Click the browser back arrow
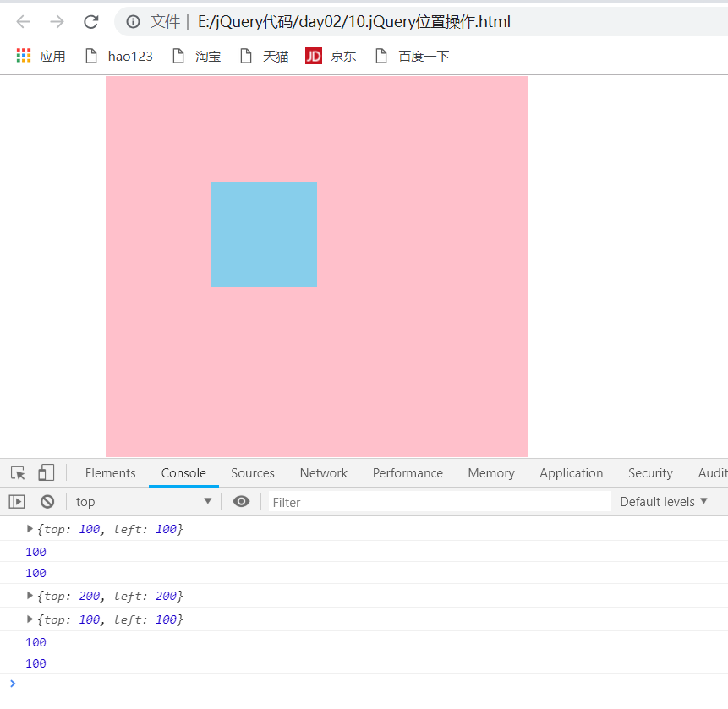Image resolution: width=728 pixels, height=709 pixels. (x=23, y=22)
